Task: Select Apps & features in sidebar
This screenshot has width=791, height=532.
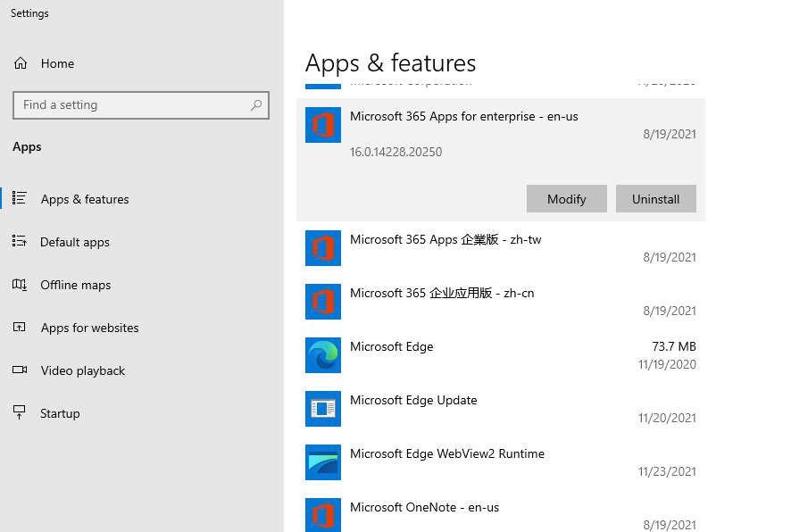Action: (142, 199)
